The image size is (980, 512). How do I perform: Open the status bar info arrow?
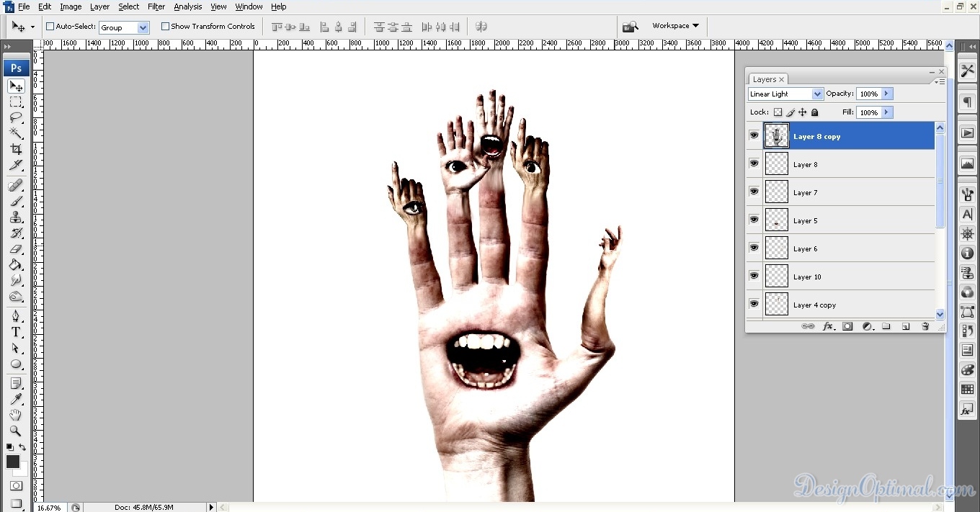211,507
